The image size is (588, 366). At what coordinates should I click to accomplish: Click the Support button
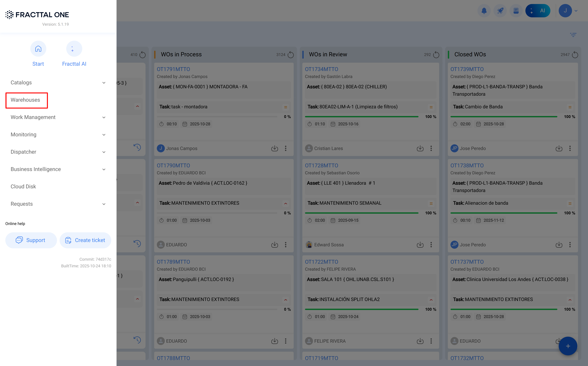pyautogui.click(x=31, y=240)
